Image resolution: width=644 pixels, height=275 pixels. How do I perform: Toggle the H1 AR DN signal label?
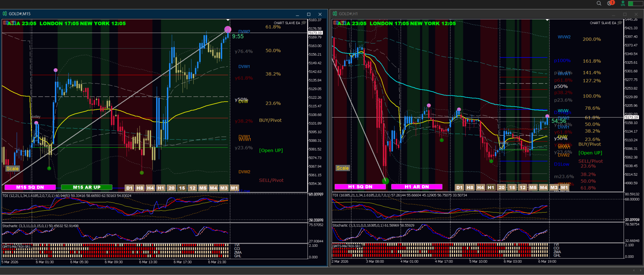417,187
